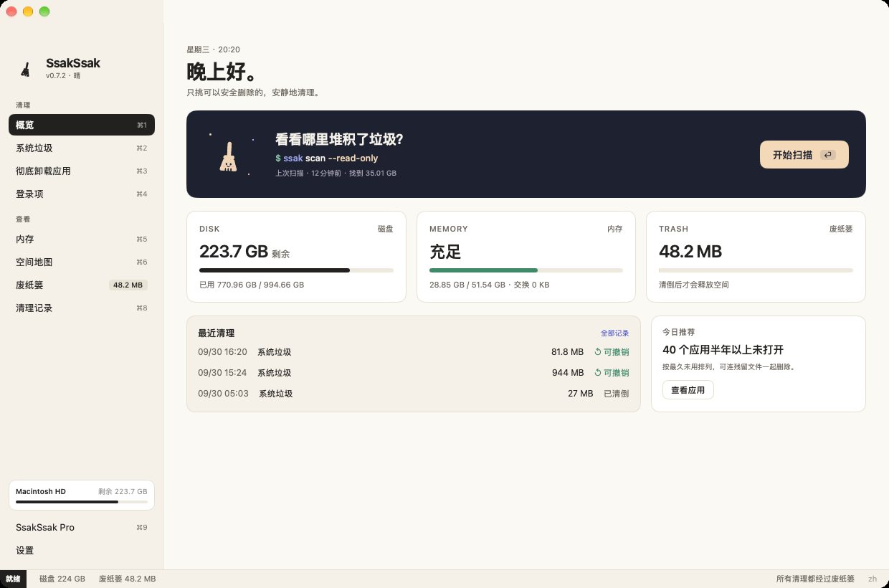
Task: Click the 就绪 status indicator
Action: 13,579
